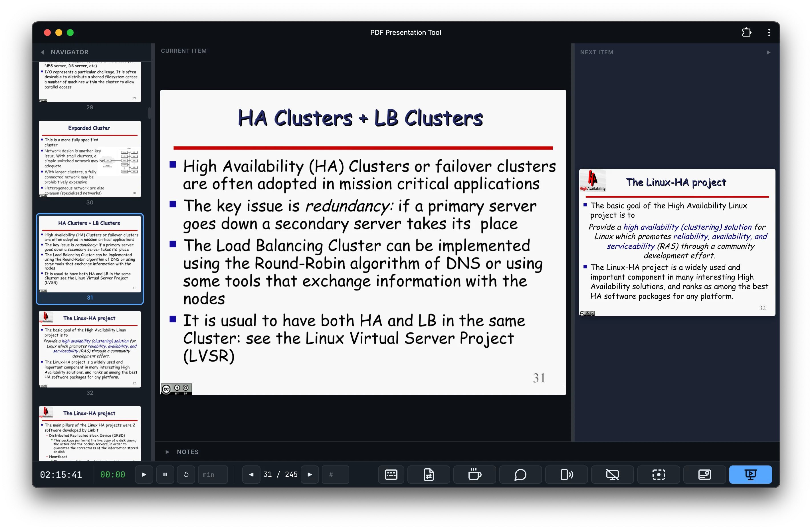The image size is (812, 530).
Task: Start a coffee break with the cup icon
Action: tap(474, 474)
